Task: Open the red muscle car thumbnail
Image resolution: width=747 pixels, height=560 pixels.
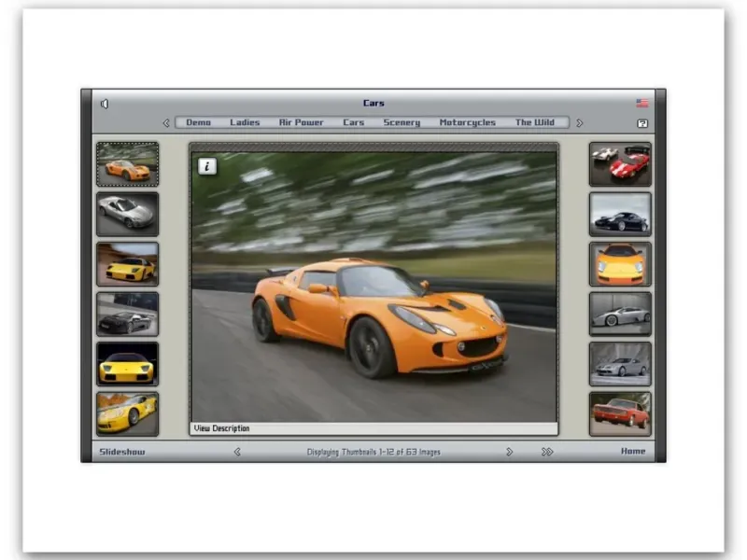Action: 620,413
